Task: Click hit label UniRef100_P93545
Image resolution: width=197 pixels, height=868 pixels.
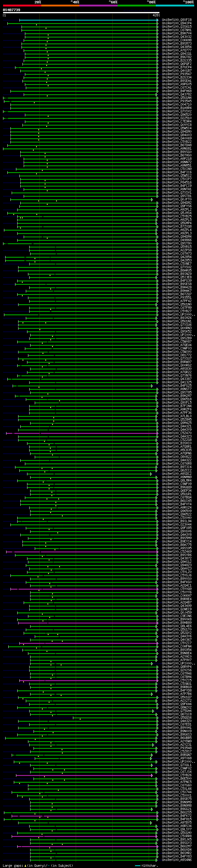Action: tap(176, 101)
